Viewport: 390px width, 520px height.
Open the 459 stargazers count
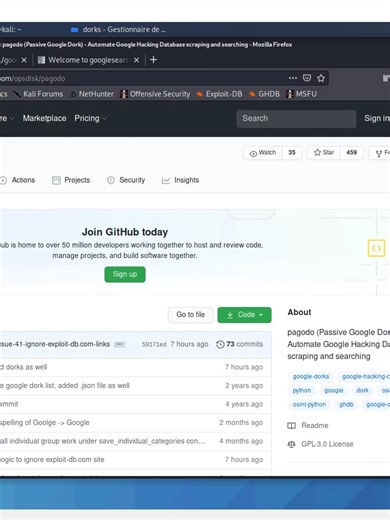click(x=351, y=153)
